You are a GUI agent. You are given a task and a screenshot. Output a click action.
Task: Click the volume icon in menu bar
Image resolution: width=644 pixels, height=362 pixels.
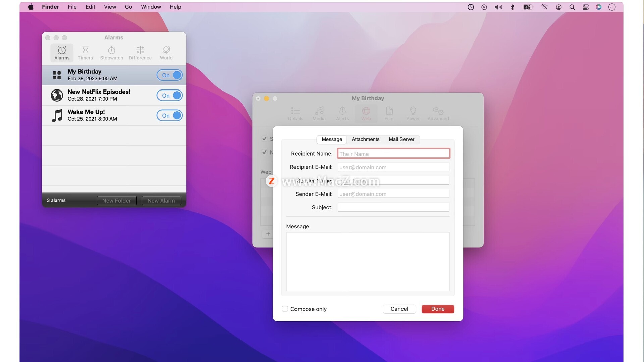click(498, 7)
